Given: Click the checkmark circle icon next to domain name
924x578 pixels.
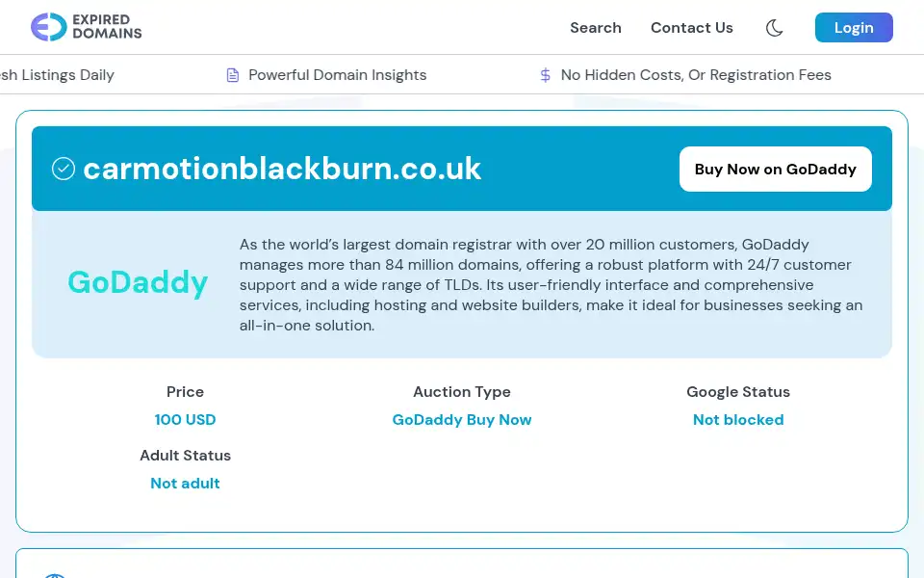Looking at the screenshot, I should click(x=64, y=169).
